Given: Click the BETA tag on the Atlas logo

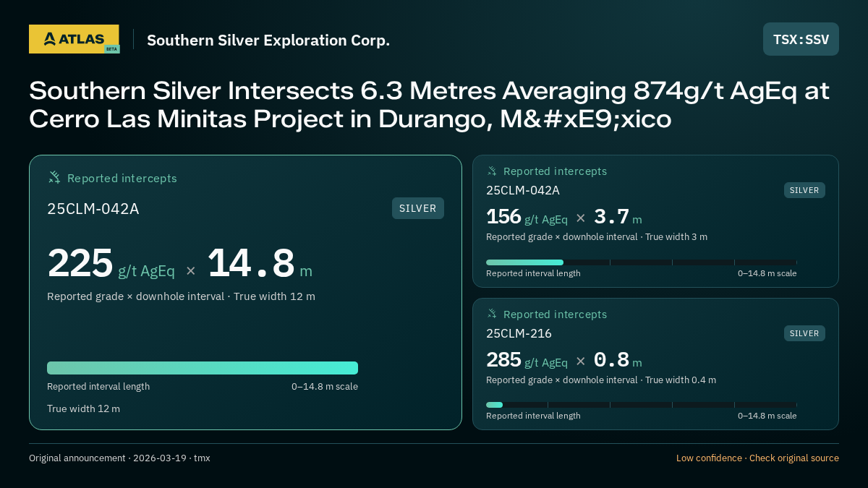Looking at the screenshot, I should [111, 48].
